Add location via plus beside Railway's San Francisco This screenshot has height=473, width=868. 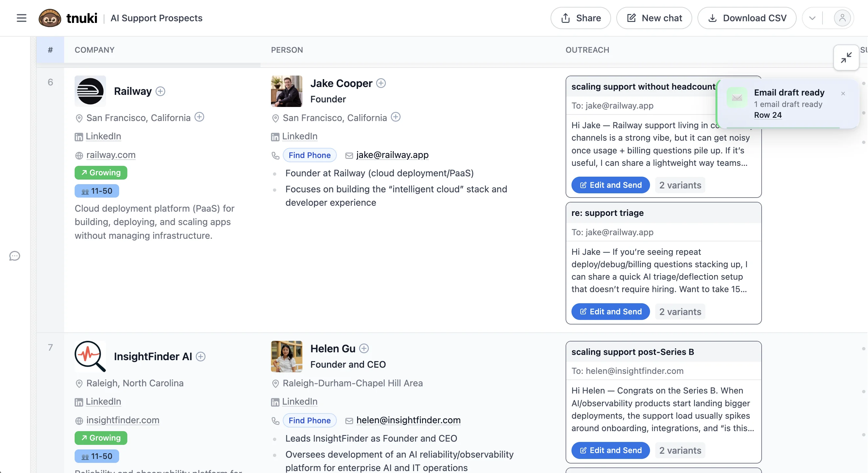(199, 117)
